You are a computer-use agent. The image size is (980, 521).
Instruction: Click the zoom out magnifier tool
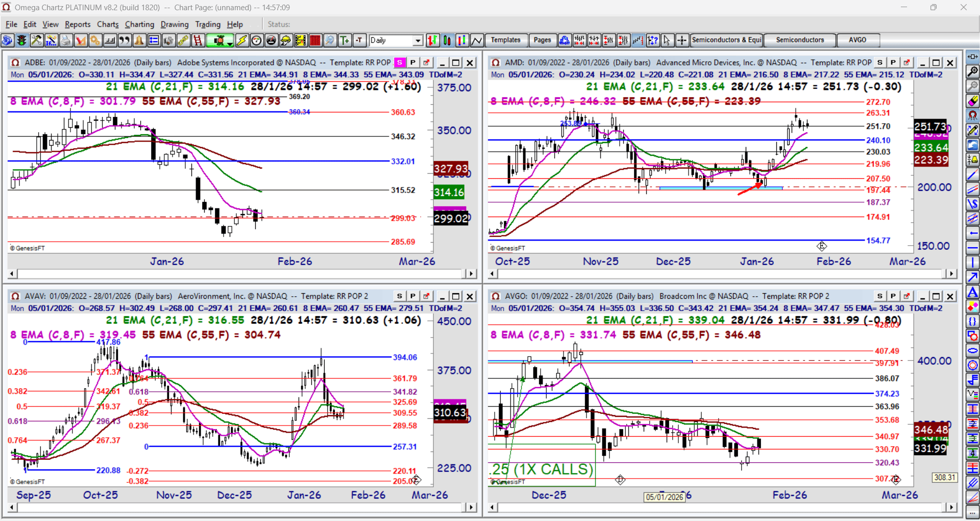(x=973, y=86)
